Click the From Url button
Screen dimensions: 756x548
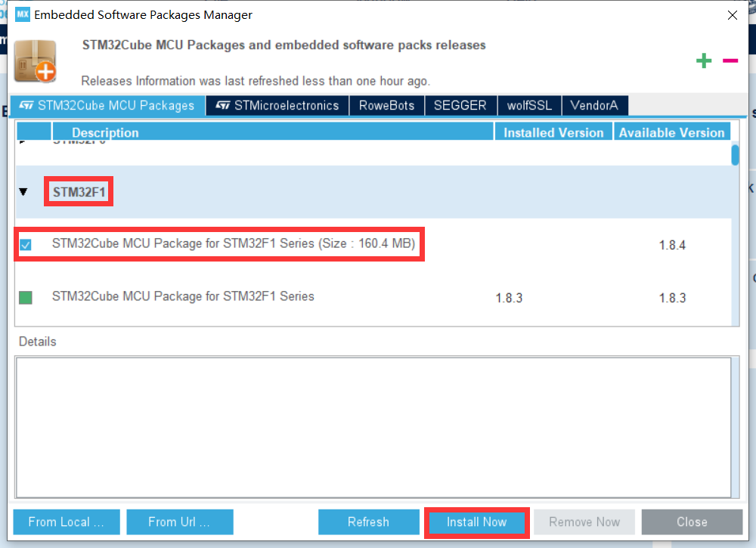click(x=180, y=522)
